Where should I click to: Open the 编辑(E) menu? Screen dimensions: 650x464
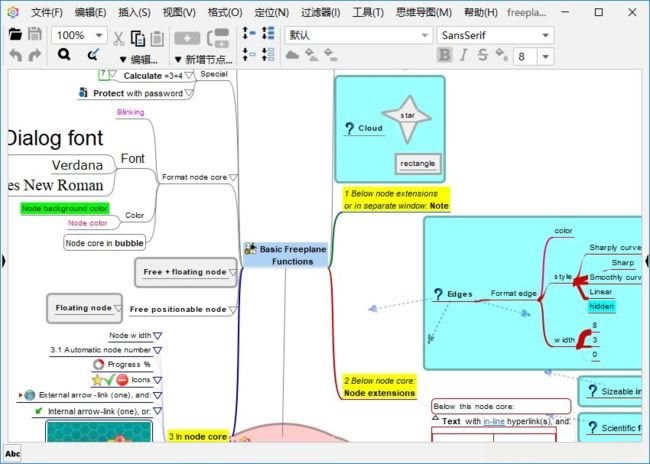[90, 12]
